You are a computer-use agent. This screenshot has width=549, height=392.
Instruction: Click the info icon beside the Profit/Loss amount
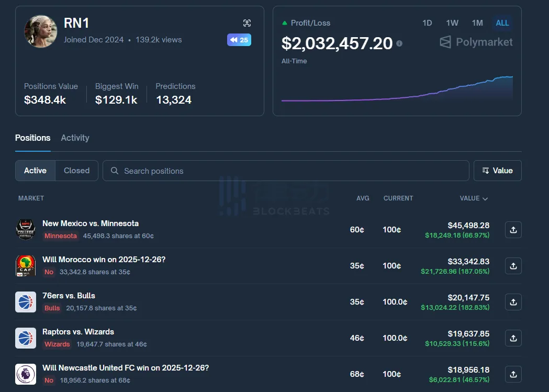pos(399,43)
